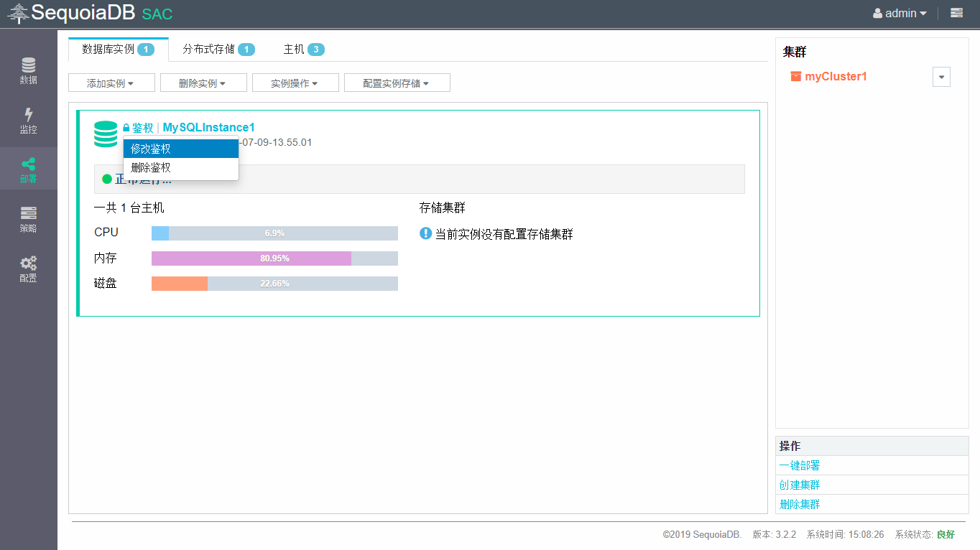Image resolution: width=980 pixels, height=550 pixels.
Task: Switch to the 主机 tab
Action: click(303, 50)
